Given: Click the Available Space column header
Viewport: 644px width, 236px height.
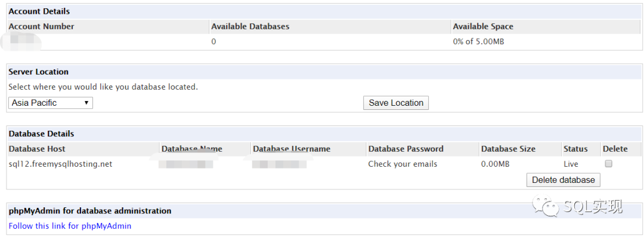Looking at the screenshot, I should [x=483, y=26].
